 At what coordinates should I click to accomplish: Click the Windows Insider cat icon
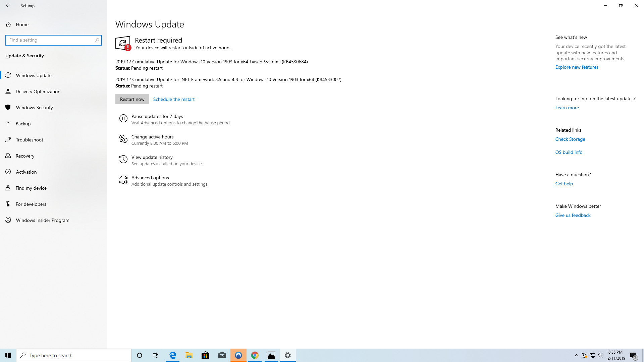click(x=8, y=220)
